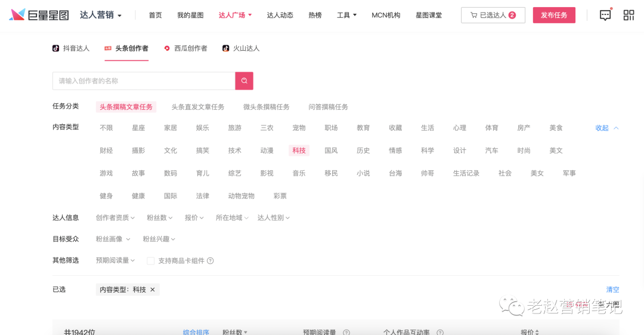
Task: Select 问答撰稿任务 category
Action: [x=328, y=107]
